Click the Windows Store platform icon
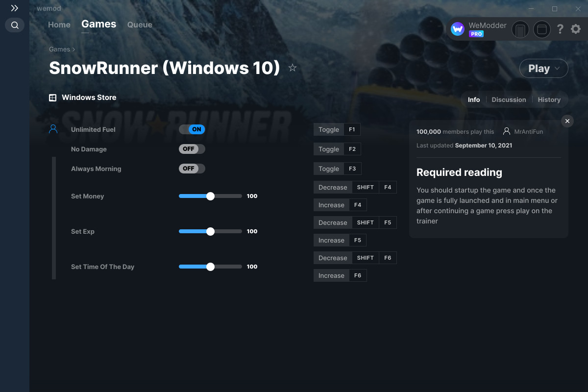Viewport: 588px width, 392px height. pos(52,98)
